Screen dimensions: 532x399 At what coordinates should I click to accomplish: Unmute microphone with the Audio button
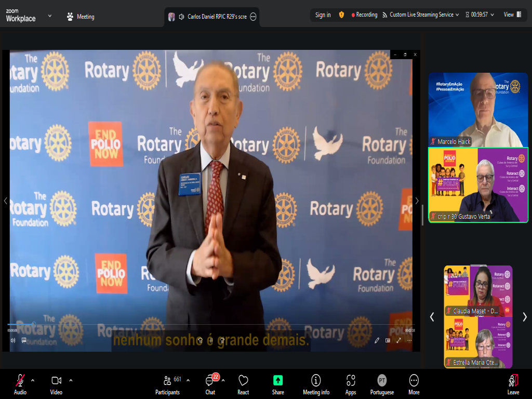pos(20,383)
